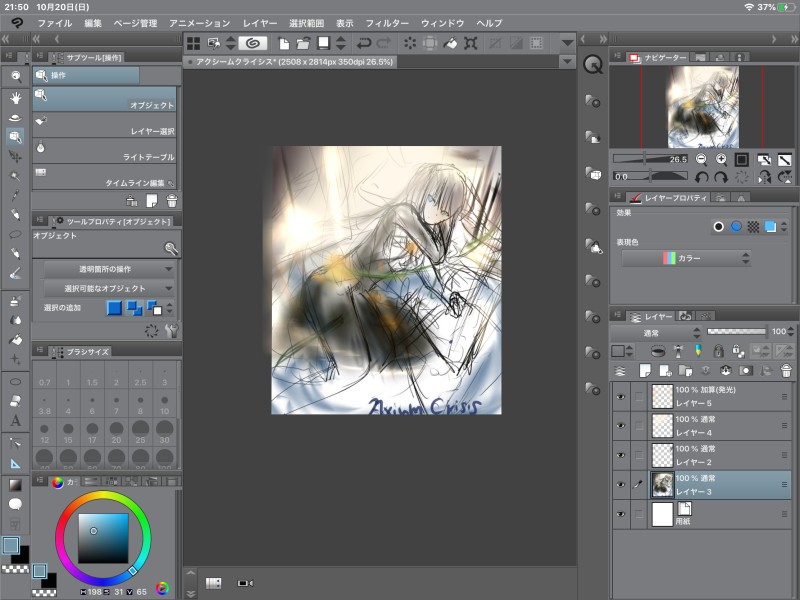Choose the レイヤー選択 sub tool
Viewport: 800px width, 600px height.
click(x=105, y=124)
